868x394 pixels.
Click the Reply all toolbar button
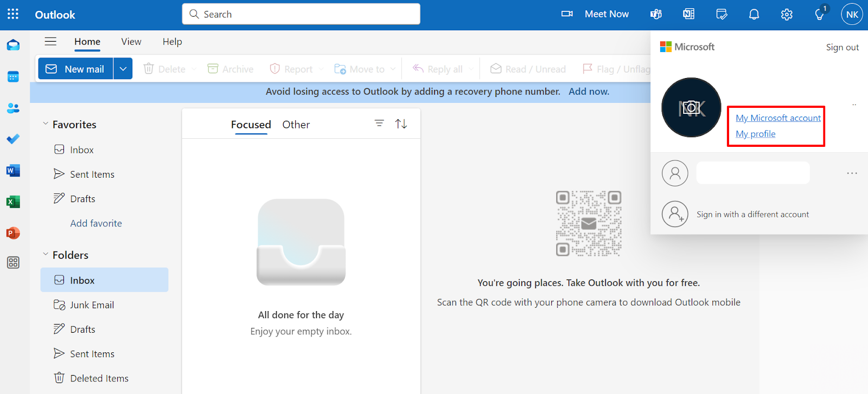438,69
